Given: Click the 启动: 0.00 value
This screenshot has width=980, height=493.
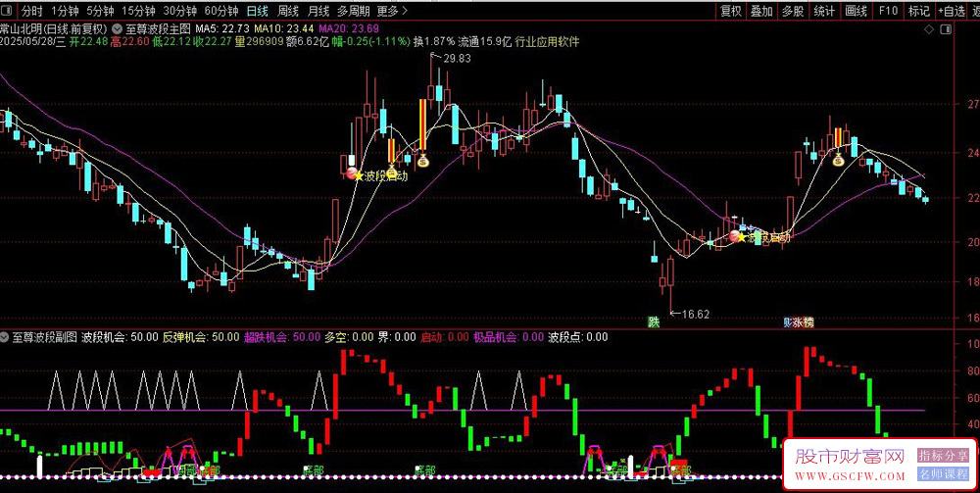Looking at the screenshot, I should tap(444, 337).
